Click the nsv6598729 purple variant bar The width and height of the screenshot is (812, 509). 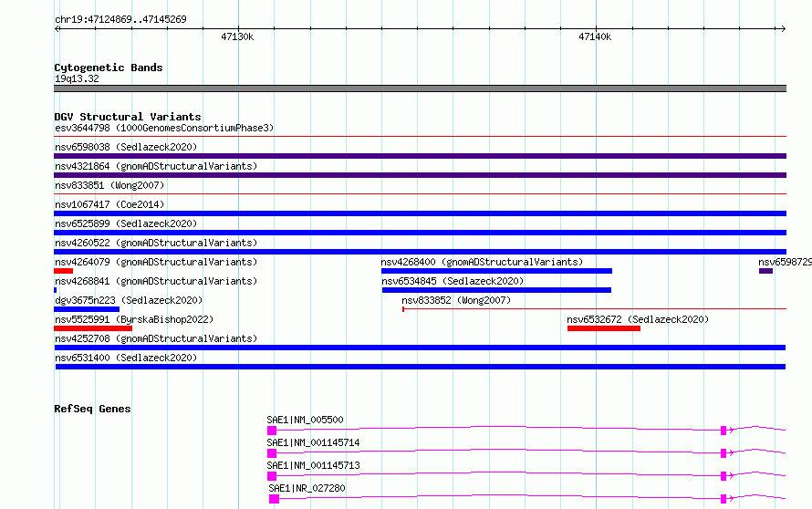click(765, 271)
